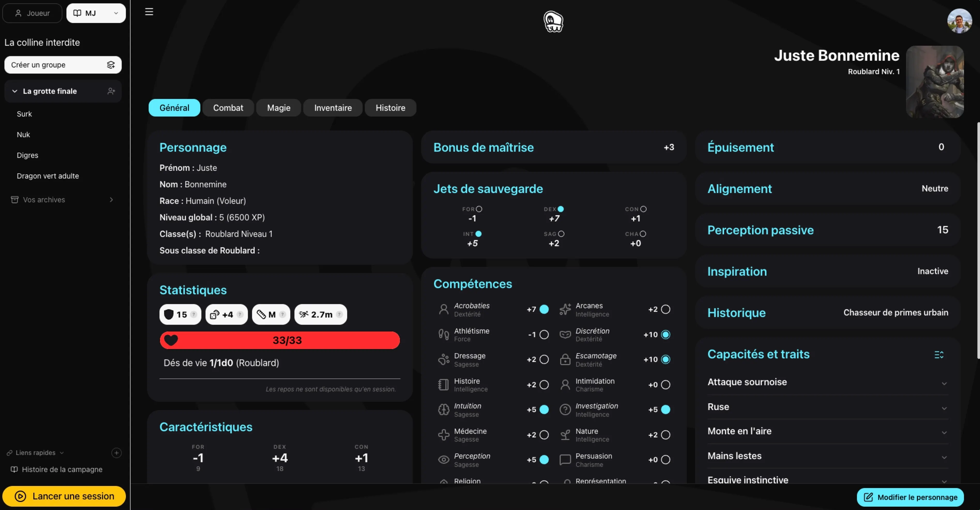Screen dimensions: 980x510
Task: Switch to the Combat tab
Action: coord(228,108)
